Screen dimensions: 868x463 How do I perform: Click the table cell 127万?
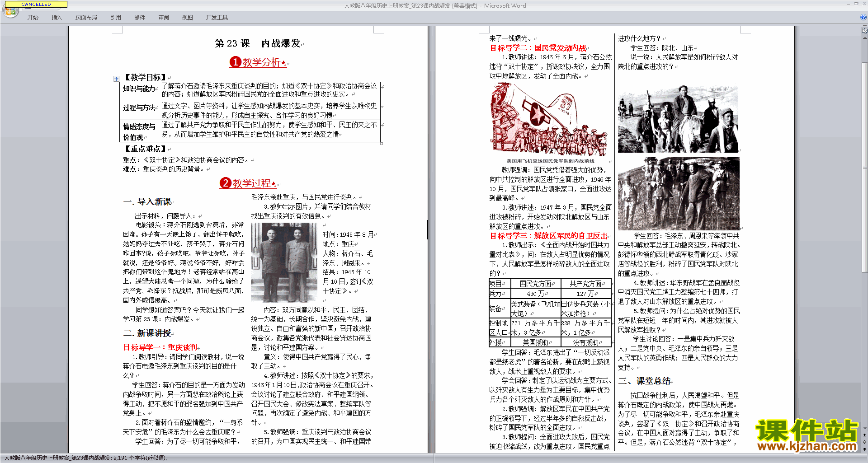pos(585,294)
